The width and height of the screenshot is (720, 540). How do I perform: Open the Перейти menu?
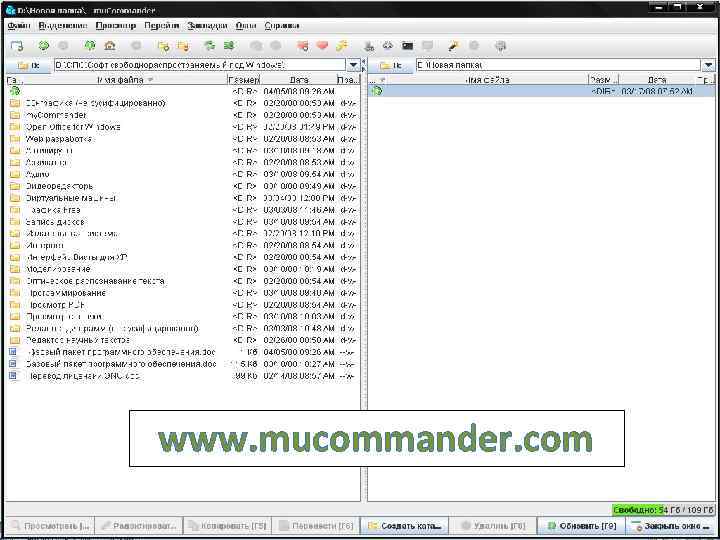click(162, 26)
